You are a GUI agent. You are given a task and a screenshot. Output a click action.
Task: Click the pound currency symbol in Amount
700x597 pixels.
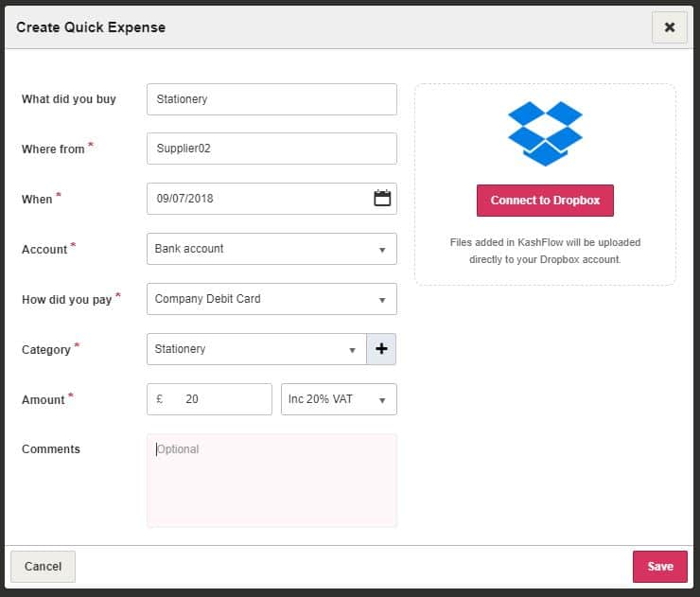[160, 399]
